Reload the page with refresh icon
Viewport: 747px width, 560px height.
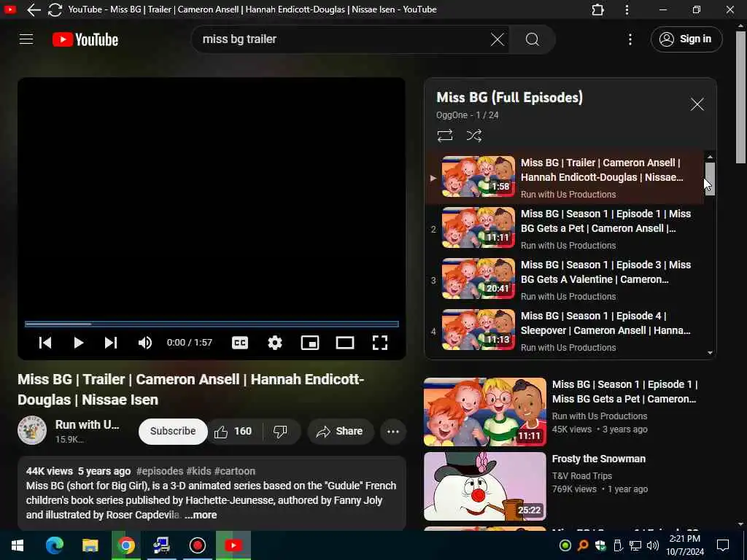55,9
